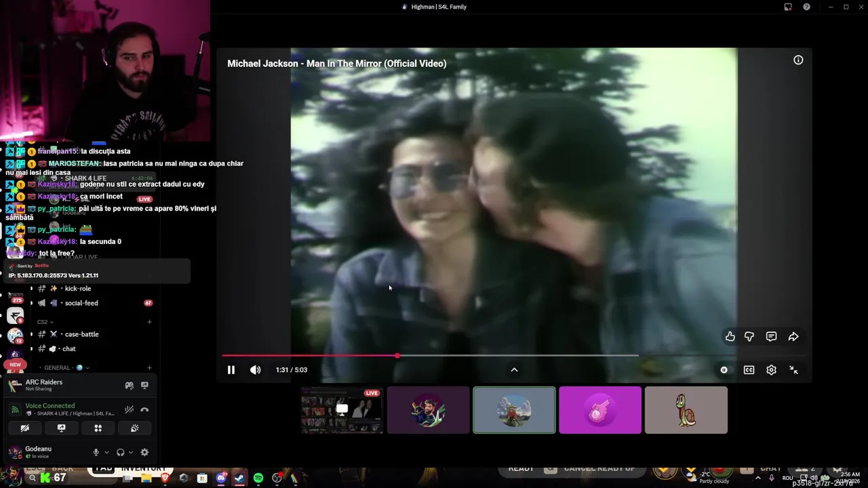Toggle noise suppression in voice panel

129,409
